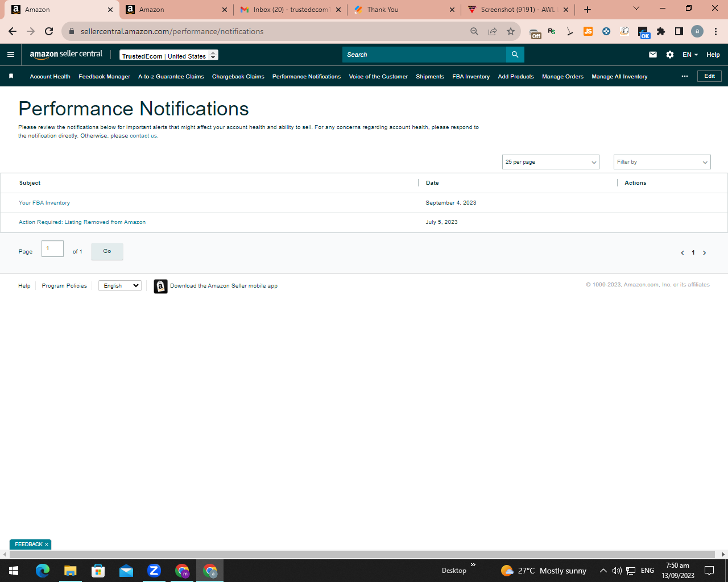Click the zoom magnifier icon in the address bar

click(x=474, y=31)
